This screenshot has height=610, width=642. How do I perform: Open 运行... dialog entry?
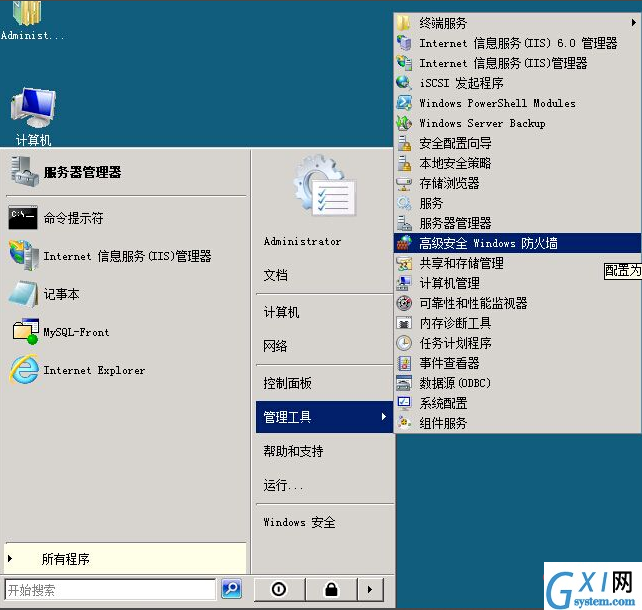283,486
